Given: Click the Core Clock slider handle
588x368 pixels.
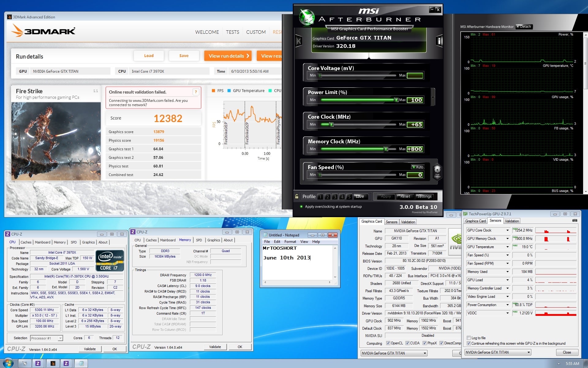Looking at the screenshot, I should click(331, 125).
